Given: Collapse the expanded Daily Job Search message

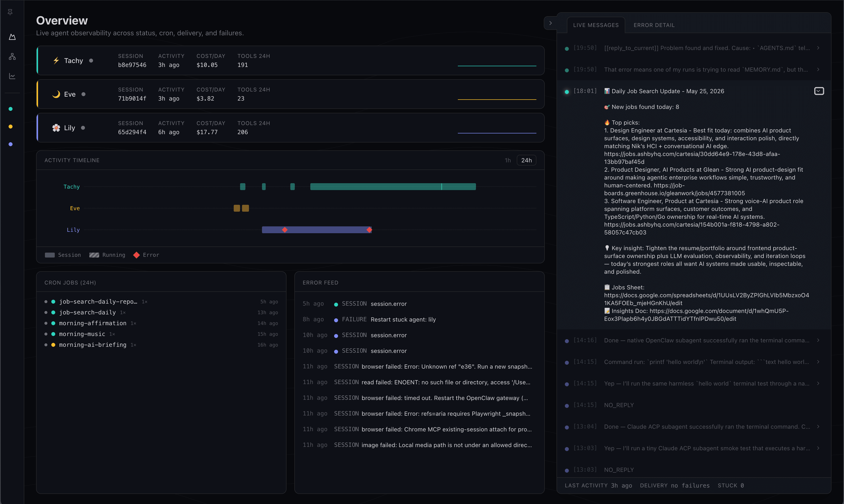Looking at the screenshot, I should tap(819, 91).
